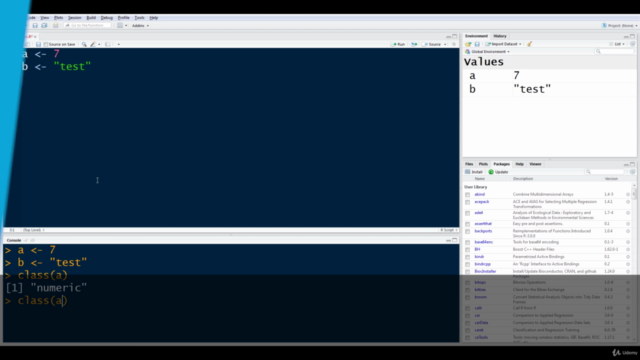
Task: Check the acepack package checkbox
Action: pyautogui.click(x=468, y=202)
